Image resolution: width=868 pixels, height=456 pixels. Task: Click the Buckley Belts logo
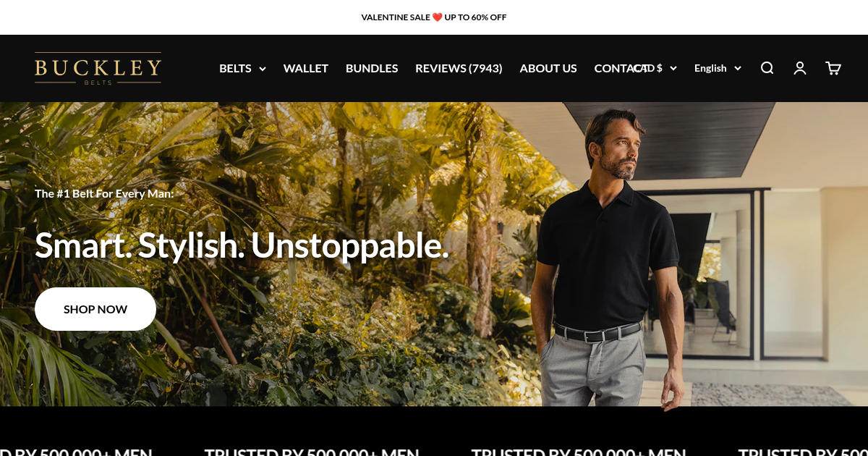(98, 68)
